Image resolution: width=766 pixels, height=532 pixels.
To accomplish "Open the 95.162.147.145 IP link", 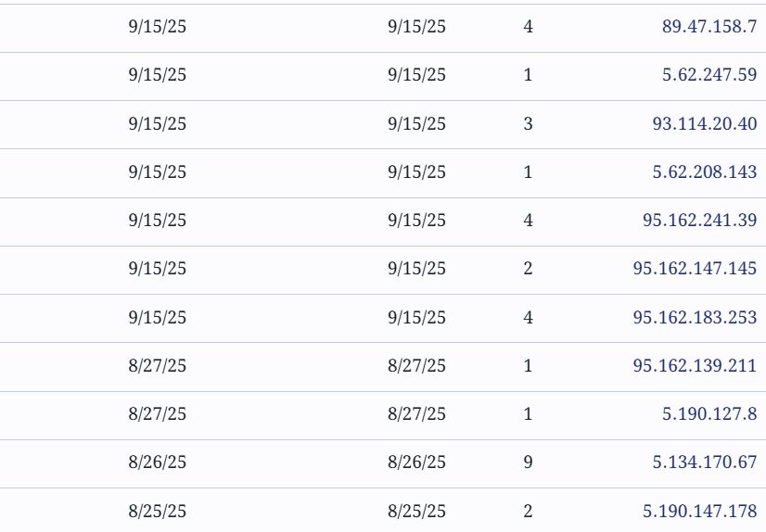I will pos(695,269).
